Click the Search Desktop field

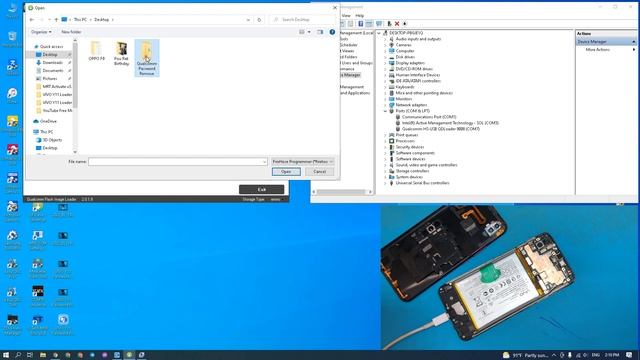tap(302, 20)
